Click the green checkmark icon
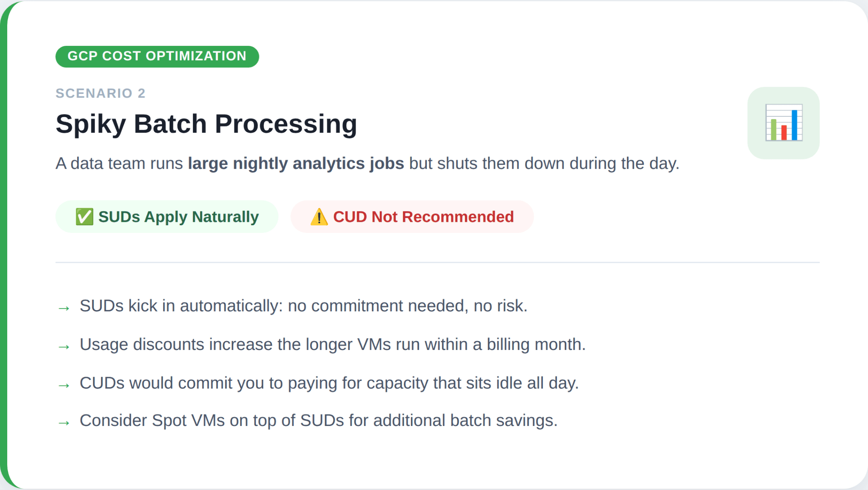This screenshot has width=868, height=490. coord(84,217)
